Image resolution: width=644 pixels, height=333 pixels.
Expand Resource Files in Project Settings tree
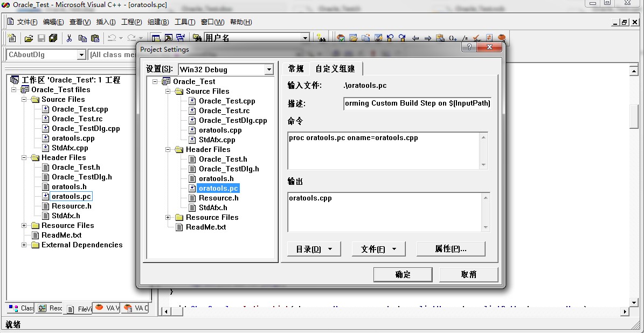point(168,217)
